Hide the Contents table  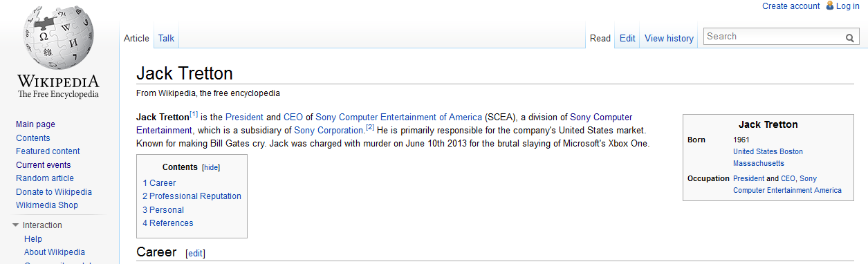(x=211, y=167)
